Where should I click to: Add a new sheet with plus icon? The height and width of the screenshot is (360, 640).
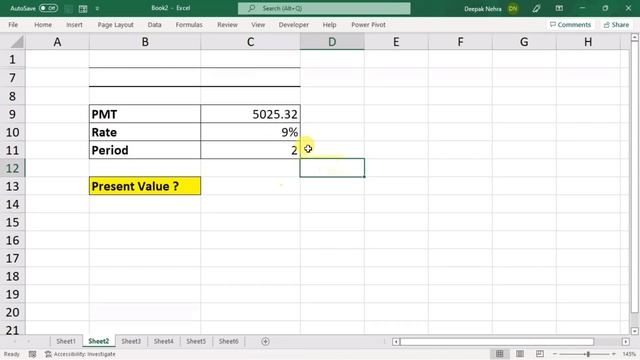point(265,341)
